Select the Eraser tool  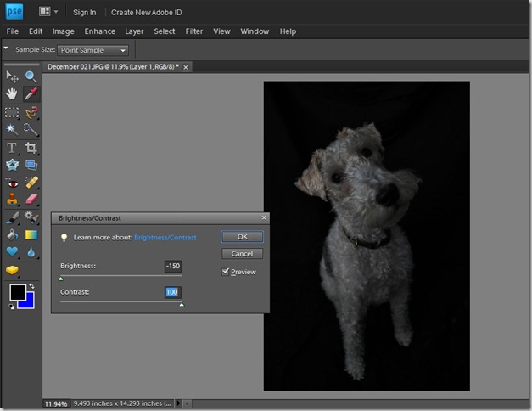31,200
